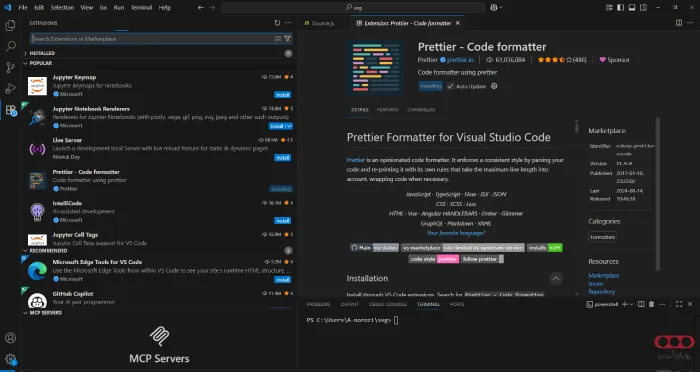The image size is (700, 372).
Task: Click the Sponsor link
Action: tap(614, 60)
